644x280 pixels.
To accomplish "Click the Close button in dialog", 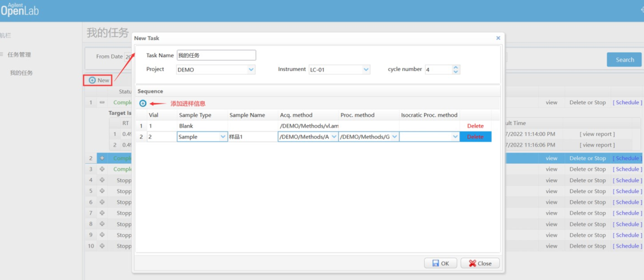I will (x=480, y=263).
